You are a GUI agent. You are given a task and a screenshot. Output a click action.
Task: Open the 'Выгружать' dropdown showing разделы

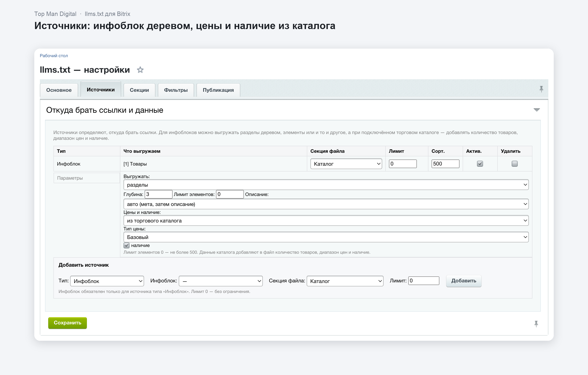326,185
